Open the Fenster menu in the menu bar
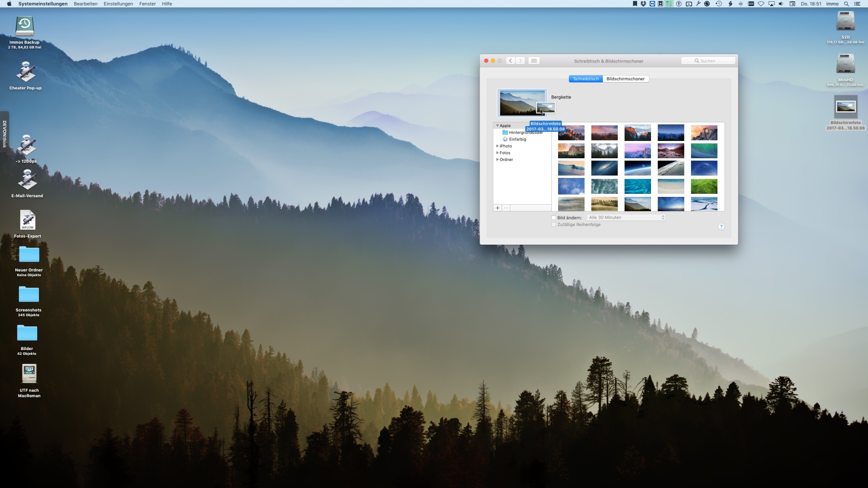This screenshot has height=488, width=868. click(x=147, y=4)
